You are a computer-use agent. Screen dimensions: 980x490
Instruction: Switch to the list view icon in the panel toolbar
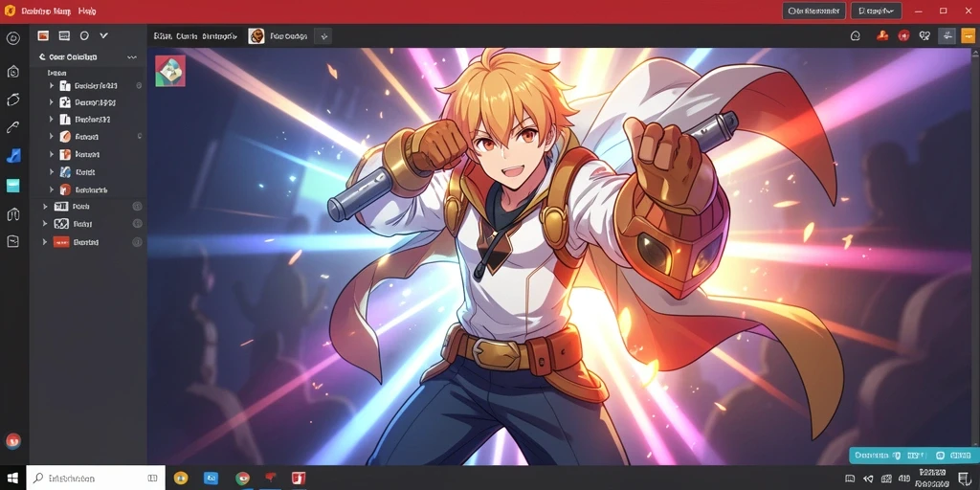tap(64, 35)
